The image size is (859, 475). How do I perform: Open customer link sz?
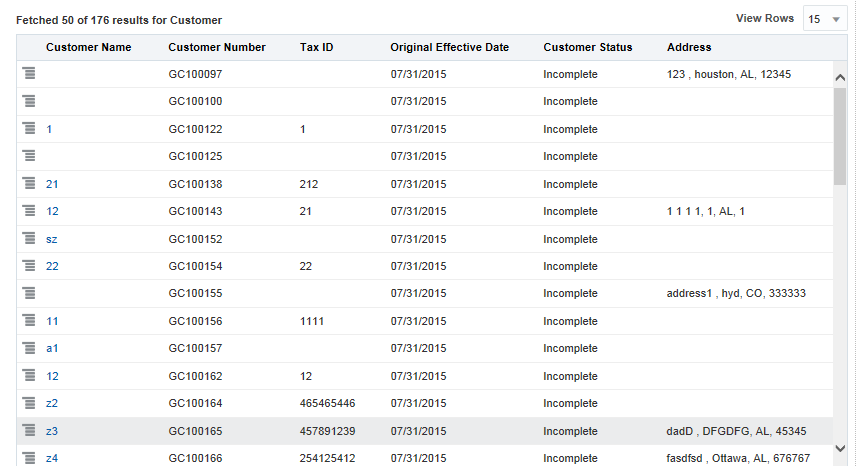pos(51,239)
